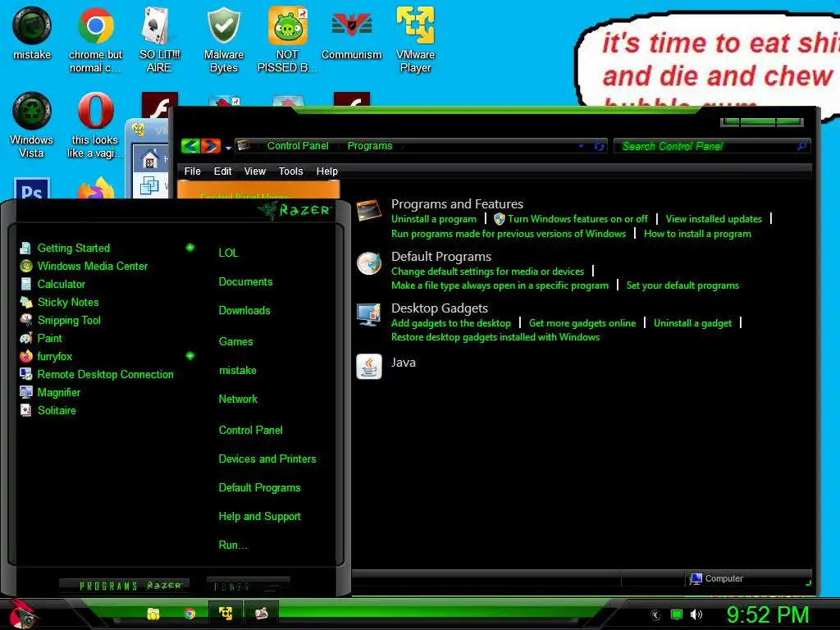Open the Help menu
Image resolution: width=840 pixels, height=630 pixels.
(326, 171)
